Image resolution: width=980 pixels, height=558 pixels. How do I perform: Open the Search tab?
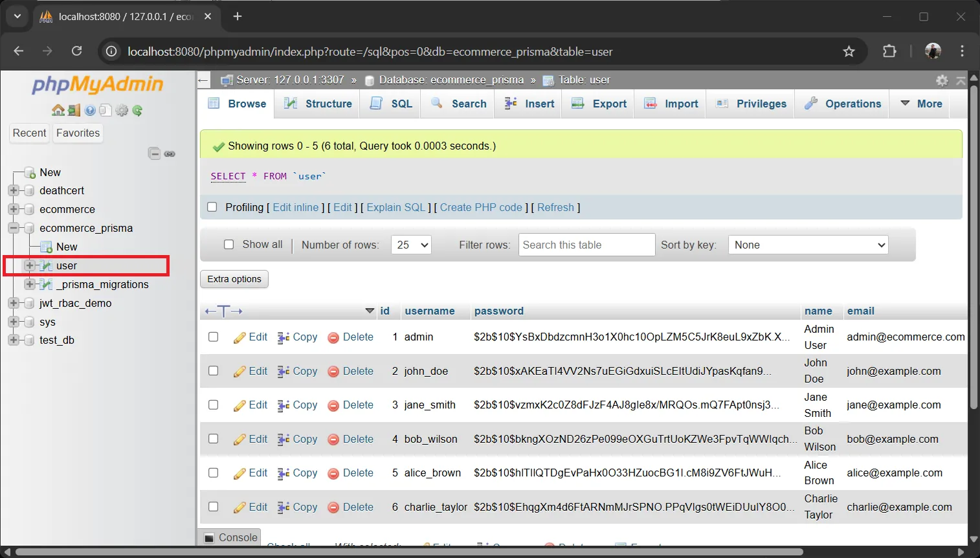[x=459, y=104]
